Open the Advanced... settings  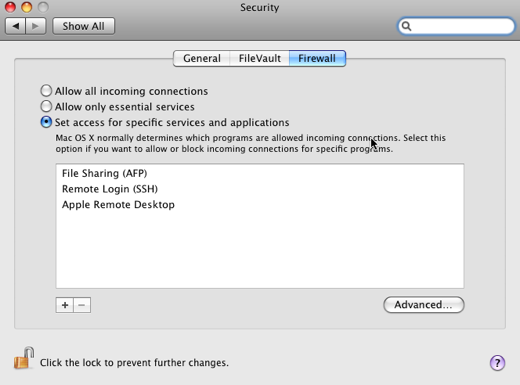click(423, 305)
